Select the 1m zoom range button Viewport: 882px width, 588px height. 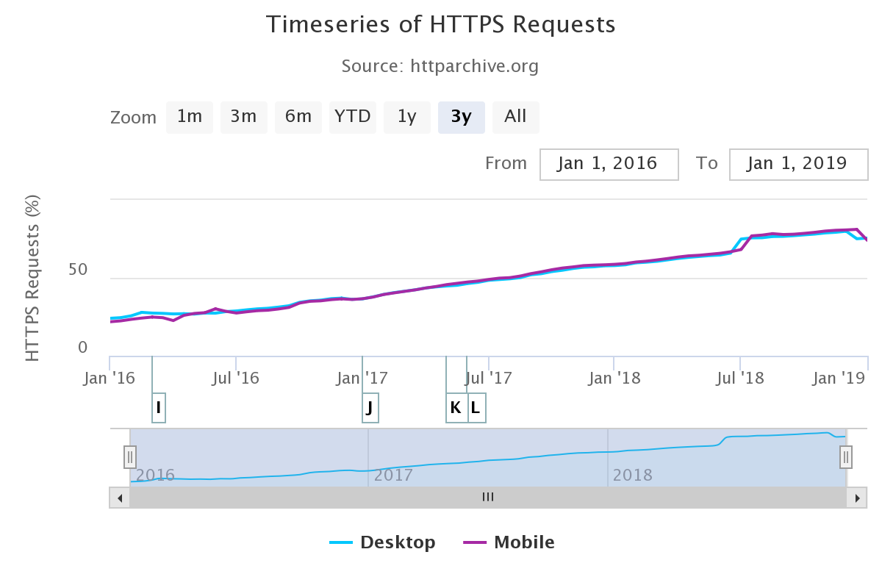(190, 117)
